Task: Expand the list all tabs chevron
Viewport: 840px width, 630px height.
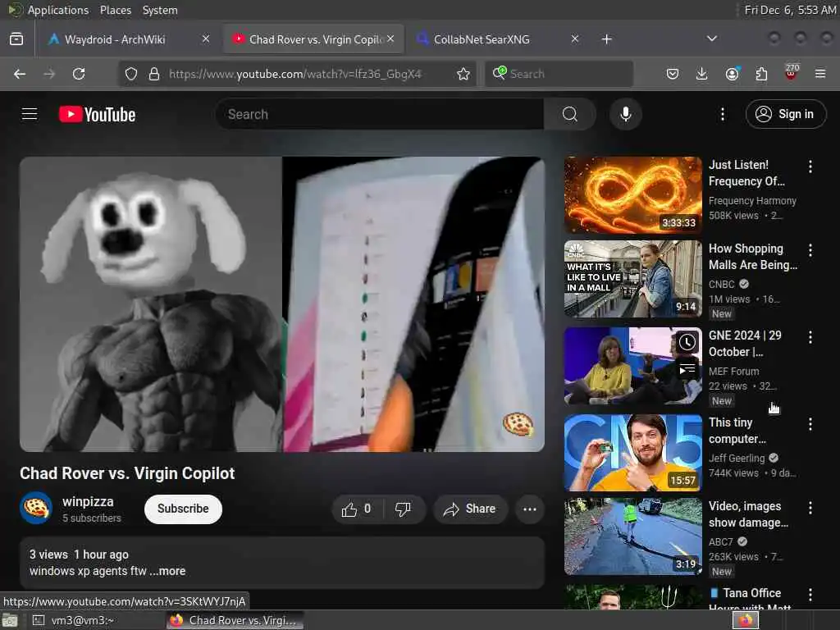Action: pyautogui.click(x=711, y=39)
